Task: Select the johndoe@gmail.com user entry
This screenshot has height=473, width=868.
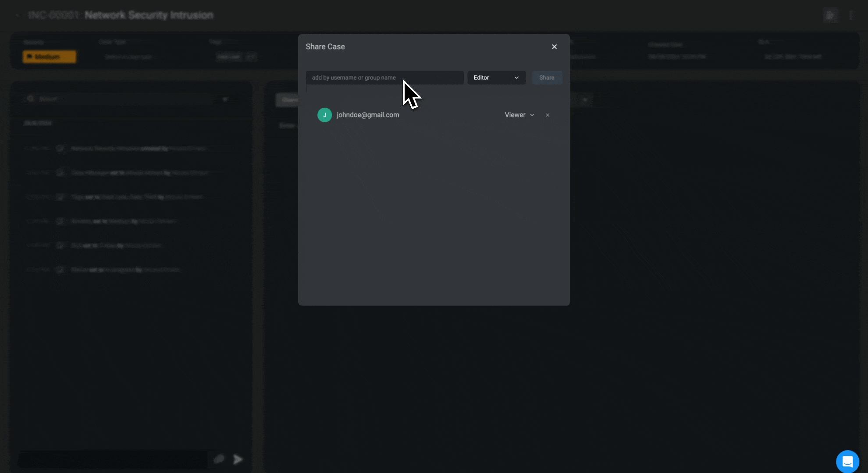Action: pos(367,115)
